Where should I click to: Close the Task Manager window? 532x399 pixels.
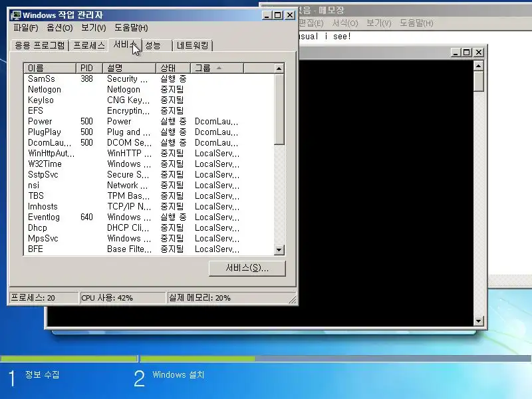[x=290, y=15]
